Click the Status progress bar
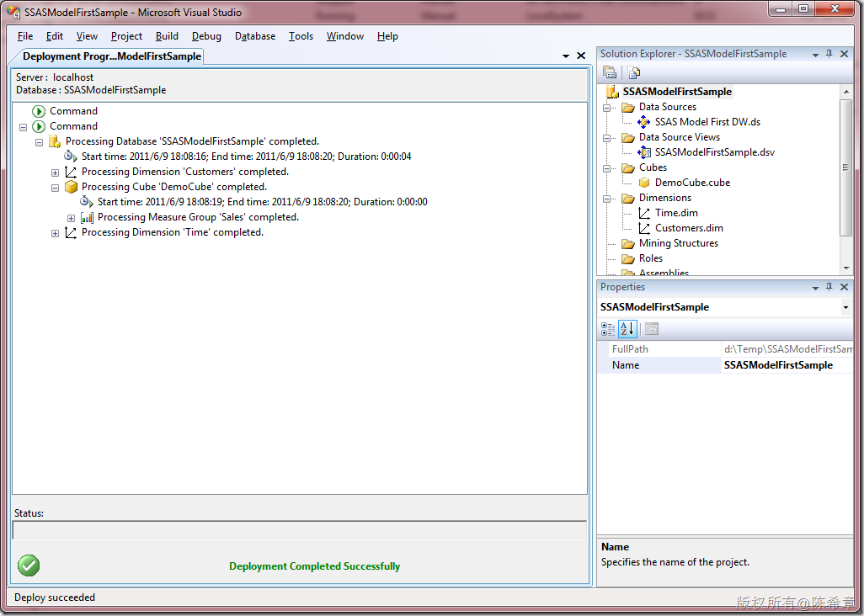864x616 pixels. [x=299, y=529]
